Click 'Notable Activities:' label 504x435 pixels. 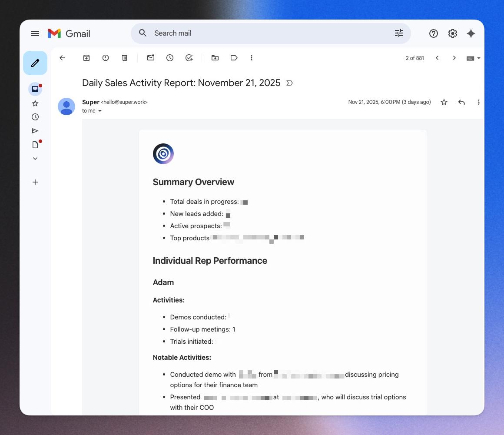182,358
